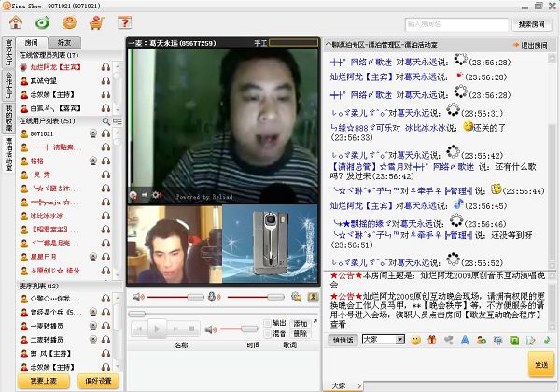Toggle the 悄悄话 whisper button

click(x=342, y=339)
